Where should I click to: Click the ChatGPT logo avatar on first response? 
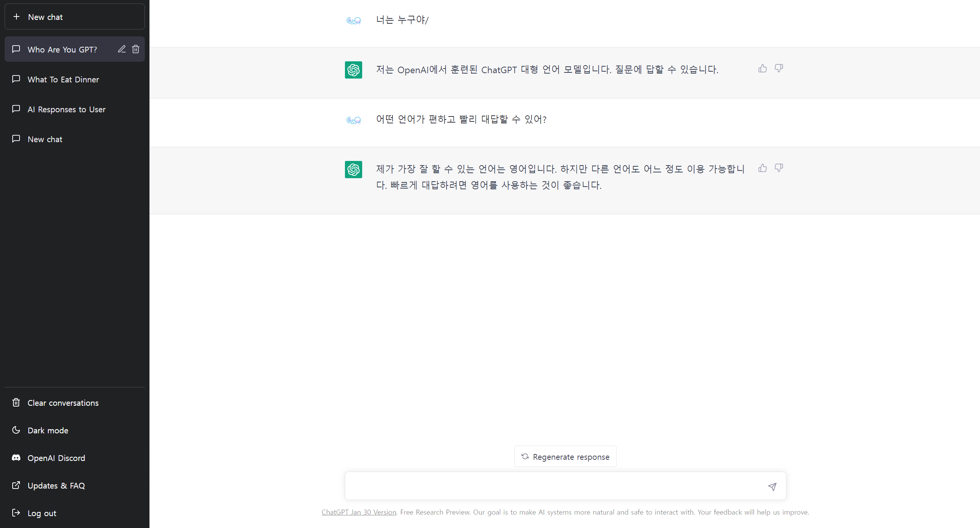tap(353, 70)
